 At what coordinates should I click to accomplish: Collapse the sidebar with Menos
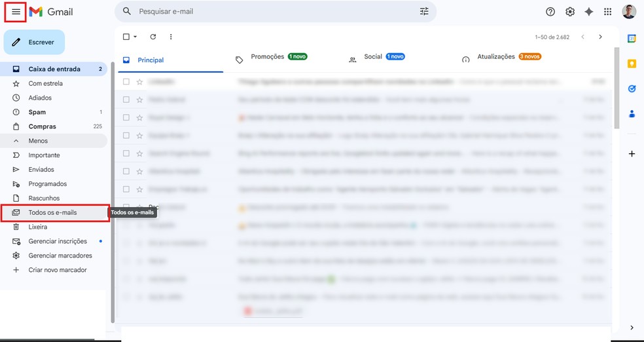click(x=54, y=141)
